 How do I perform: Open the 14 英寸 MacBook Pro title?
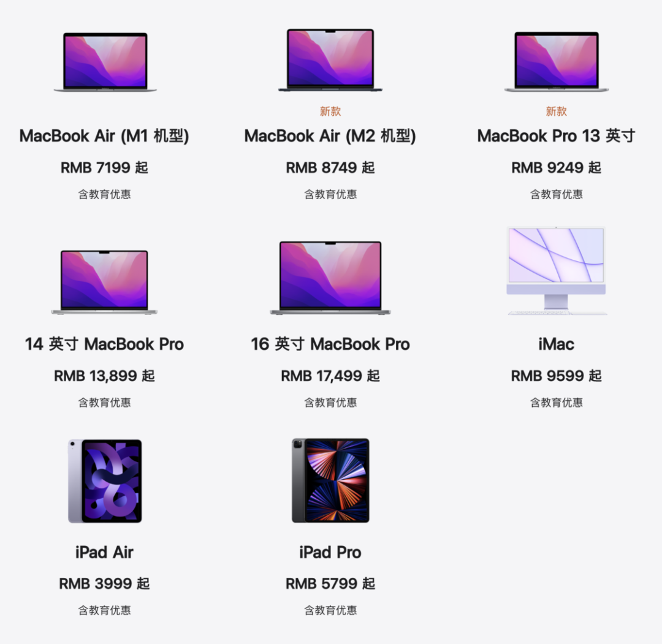(104, 344)
